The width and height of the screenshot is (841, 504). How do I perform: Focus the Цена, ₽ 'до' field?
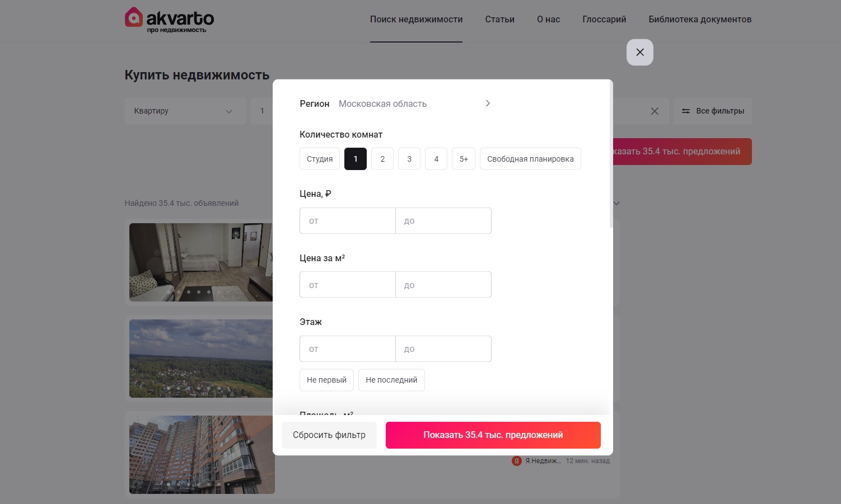(443, 221)
